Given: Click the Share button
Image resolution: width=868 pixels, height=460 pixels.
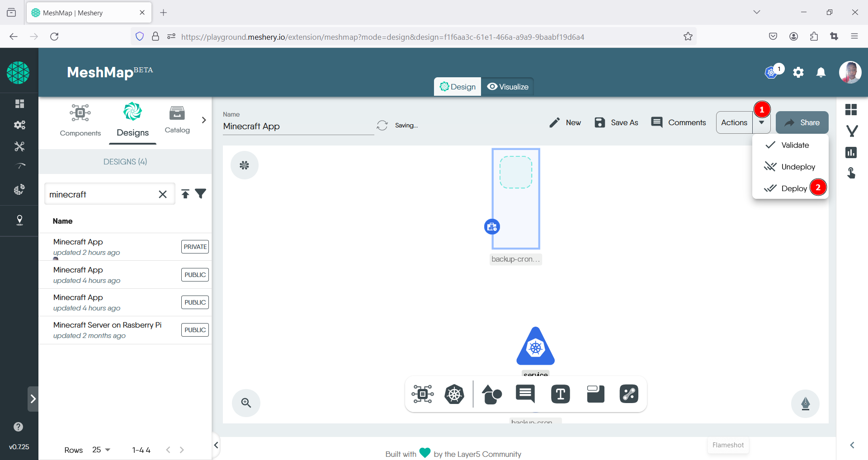Looking at the screenshot, I should [802, 122].
